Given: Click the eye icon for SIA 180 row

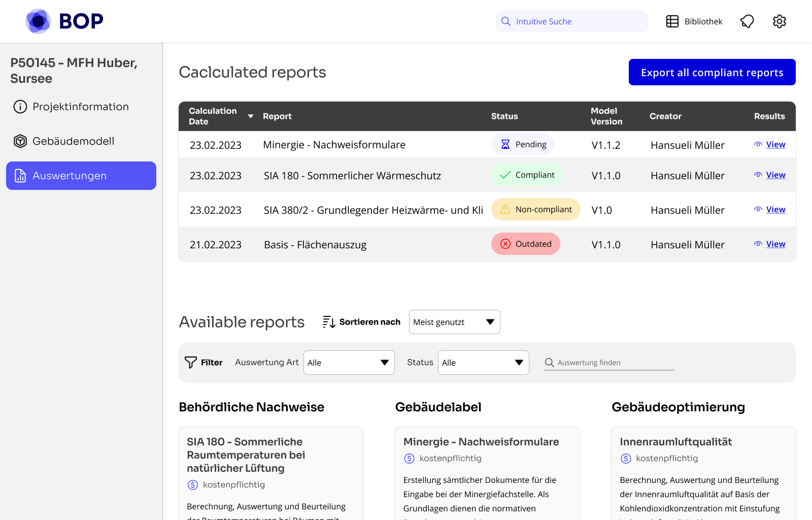Looking at the screenshot, I should point(758,175).
